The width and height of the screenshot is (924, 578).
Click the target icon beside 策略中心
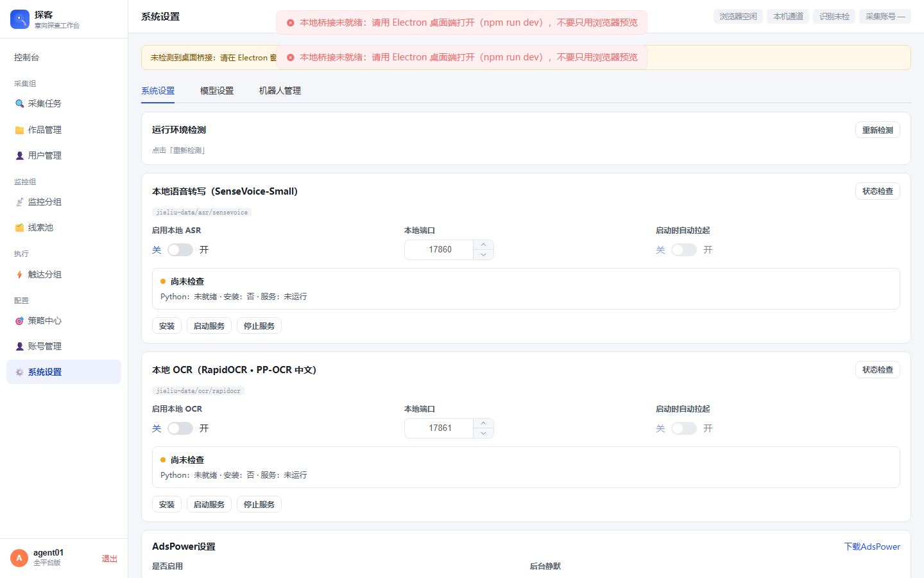coord(20,320)
